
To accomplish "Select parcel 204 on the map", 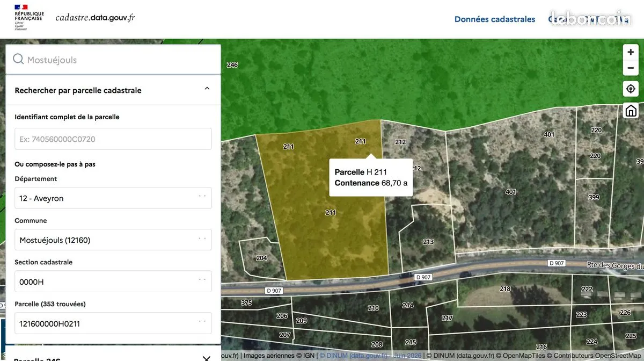I will tap(261, 258).
